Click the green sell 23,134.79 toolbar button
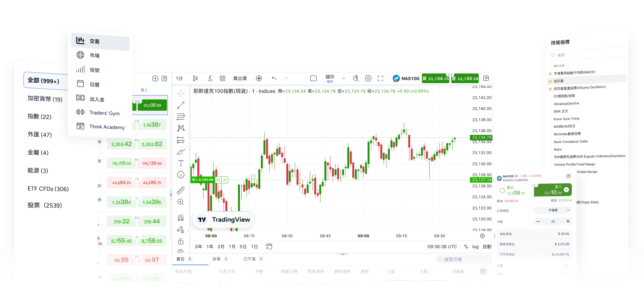This screenshot has height=303, width=644. point(436,78)
